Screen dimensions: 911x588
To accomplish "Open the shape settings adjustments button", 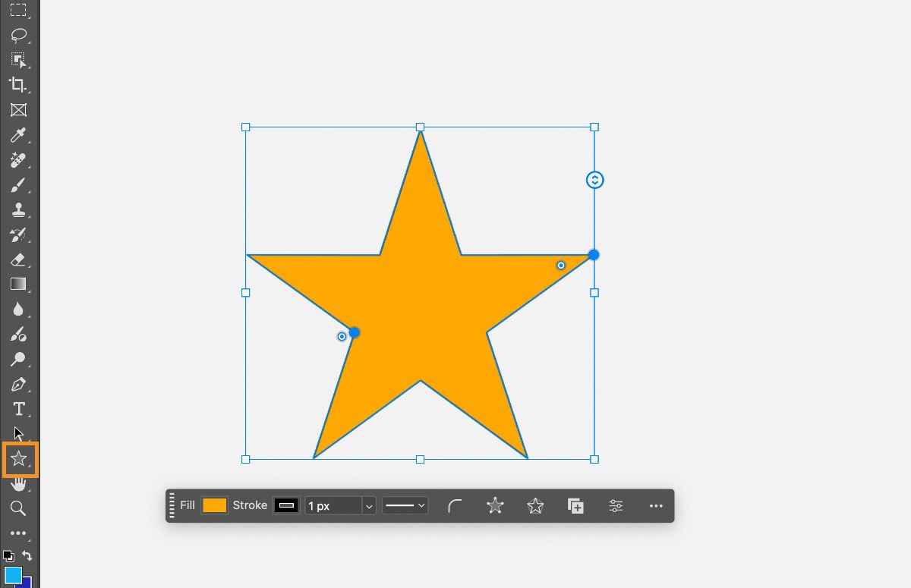I will pos(615,505).
